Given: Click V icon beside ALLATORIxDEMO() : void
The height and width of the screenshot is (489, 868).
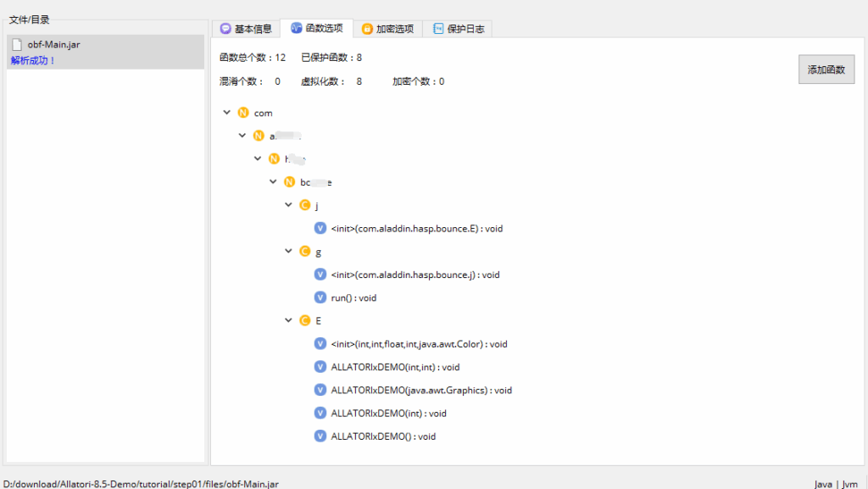Looking at the screenshot, I should [320, 436].
